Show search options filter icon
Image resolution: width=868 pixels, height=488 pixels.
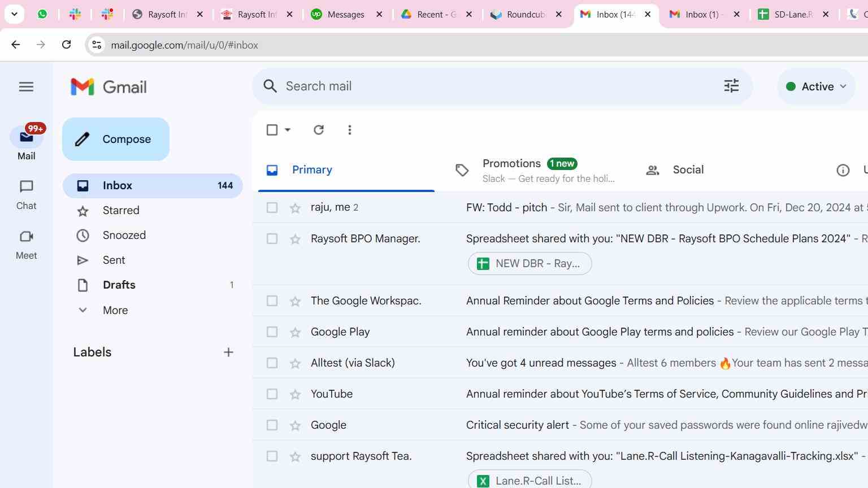click(x=731, y=86)
